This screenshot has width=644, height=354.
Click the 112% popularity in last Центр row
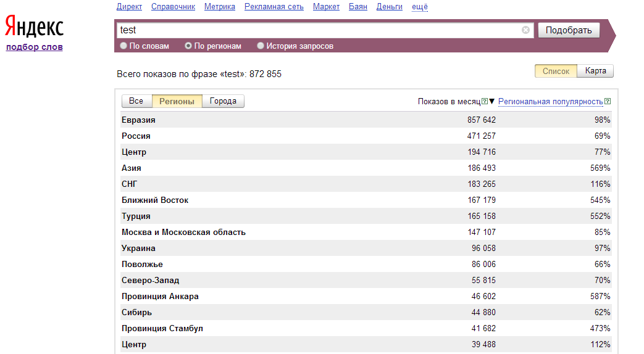pyautogui.click(x=600, y=344)
